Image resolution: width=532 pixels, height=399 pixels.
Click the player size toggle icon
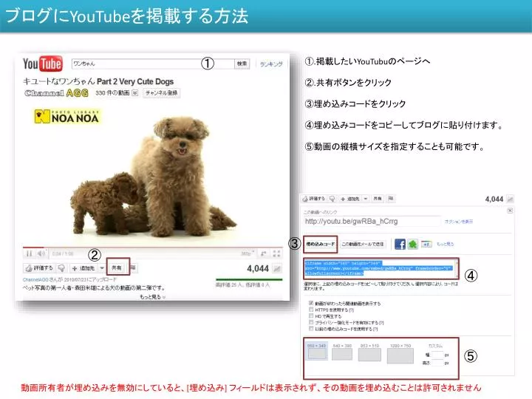[x=263, y=253]
